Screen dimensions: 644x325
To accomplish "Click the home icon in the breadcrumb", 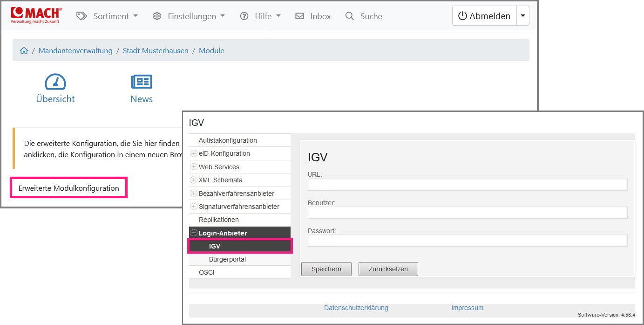I will pos(24,50).
